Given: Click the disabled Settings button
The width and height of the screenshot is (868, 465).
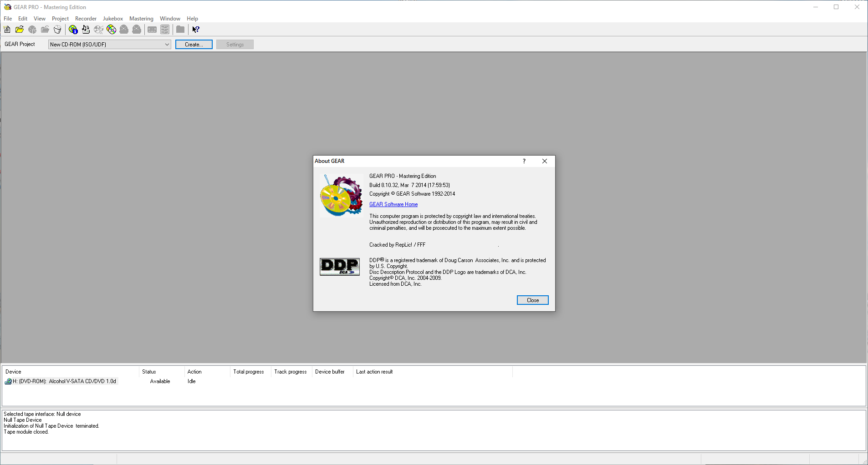Looking at the screenshot, I should coord(235,44).
